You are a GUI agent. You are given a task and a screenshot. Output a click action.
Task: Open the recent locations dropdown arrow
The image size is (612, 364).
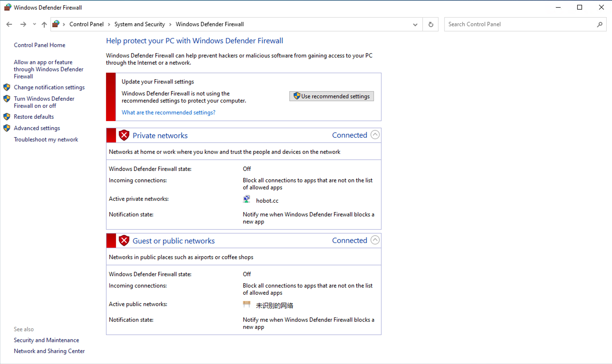(34, 24)
